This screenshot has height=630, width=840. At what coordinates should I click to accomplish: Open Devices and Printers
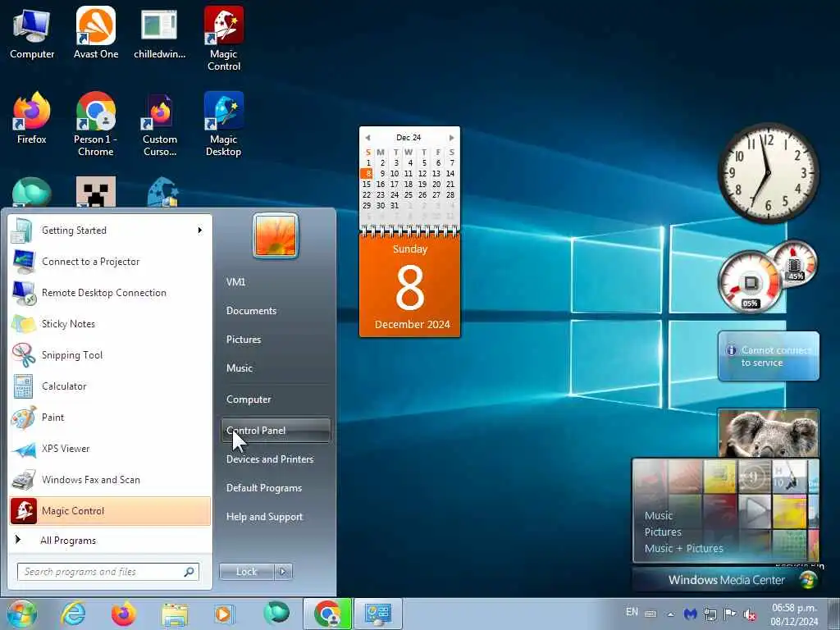[276, 459]
